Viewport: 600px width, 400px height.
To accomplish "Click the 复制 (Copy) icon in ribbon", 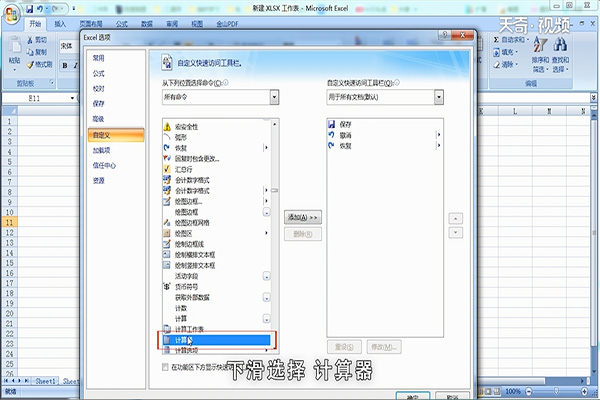I will 30,52.
